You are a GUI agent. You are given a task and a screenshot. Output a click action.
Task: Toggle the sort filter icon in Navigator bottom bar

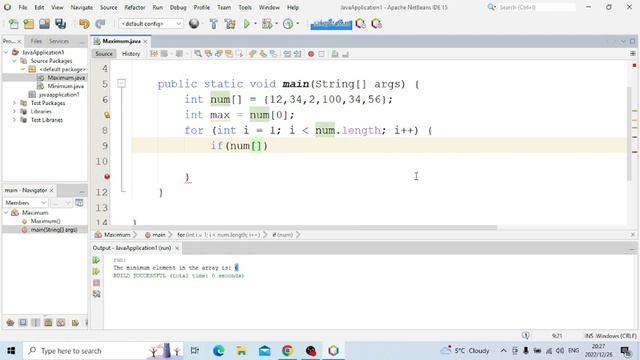75,323
